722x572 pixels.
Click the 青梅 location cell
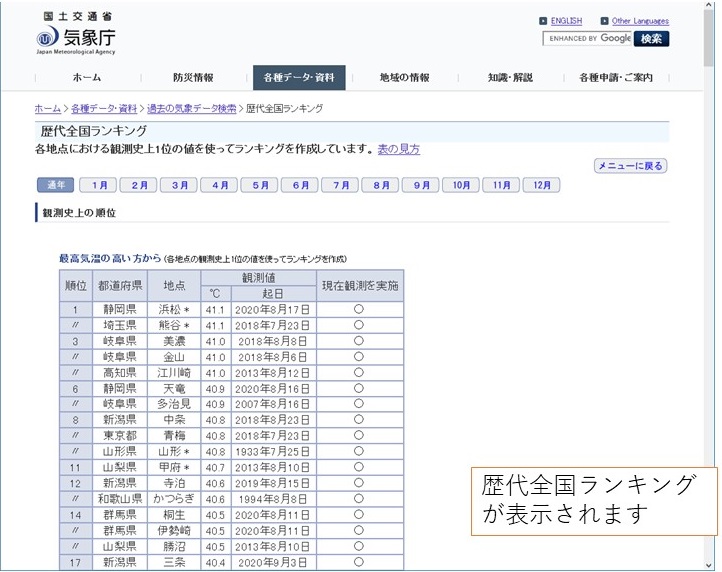click(x=174, y=436)
